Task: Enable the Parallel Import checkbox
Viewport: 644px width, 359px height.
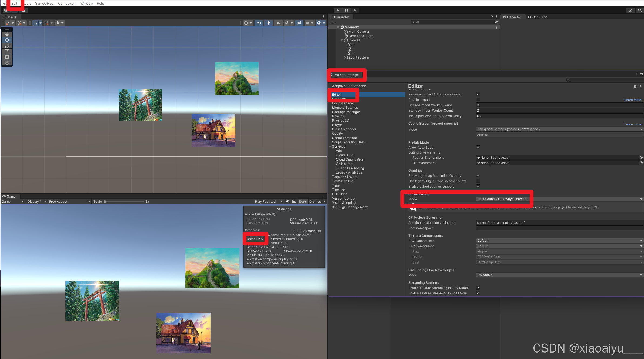Action: pos(478,100)
